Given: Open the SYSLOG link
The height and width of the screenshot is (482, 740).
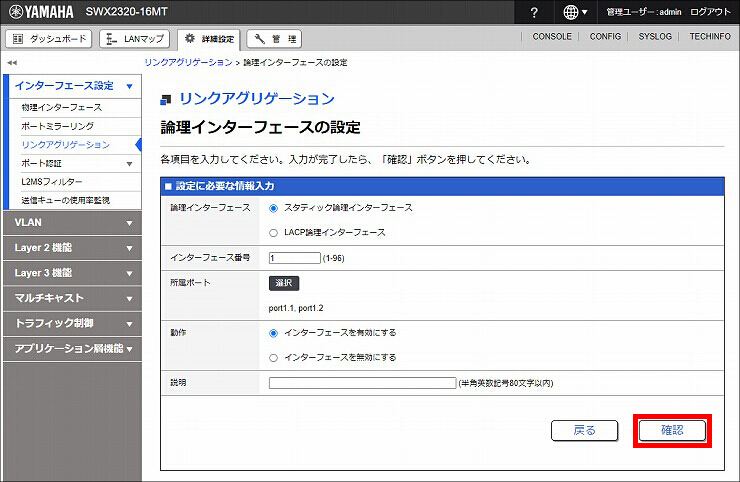Looking at the screenshot, I should pos(655,36).
